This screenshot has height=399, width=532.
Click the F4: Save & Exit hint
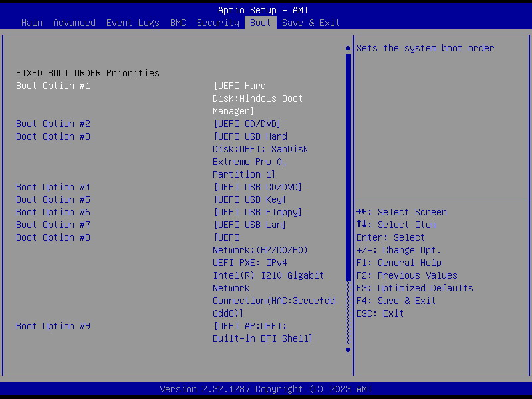coord(396,301)
